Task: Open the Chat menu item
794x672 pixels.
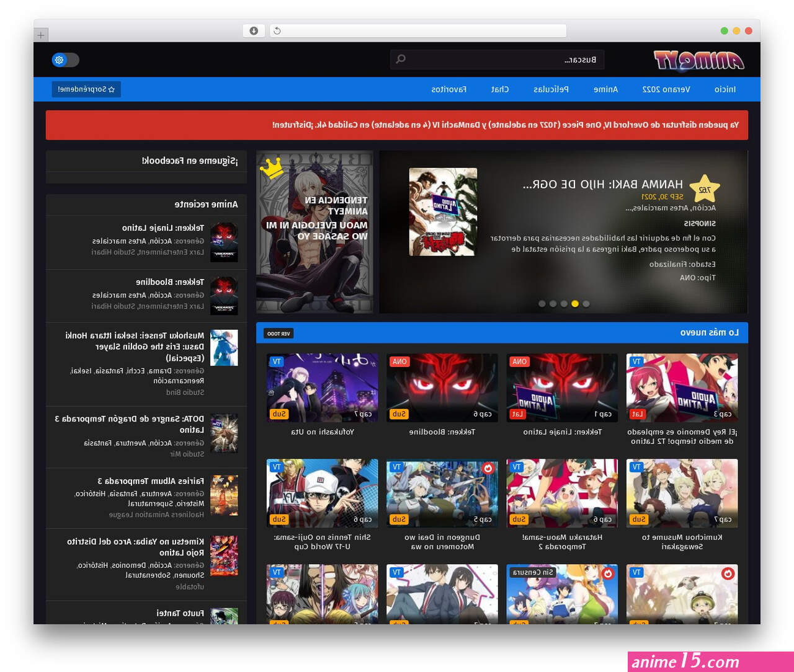Action: (500, 89)
